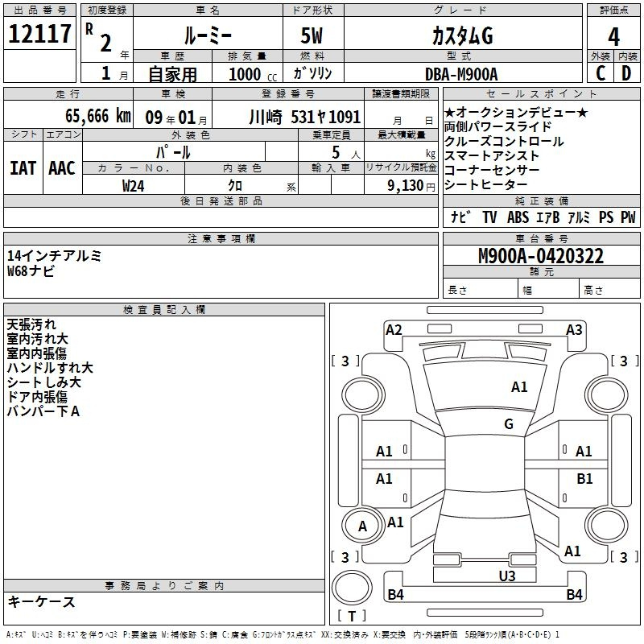The height and width of the screenshot is (644, 644).
Task: Click the air conditioner value AAC
Action: [x=62, y=168]
